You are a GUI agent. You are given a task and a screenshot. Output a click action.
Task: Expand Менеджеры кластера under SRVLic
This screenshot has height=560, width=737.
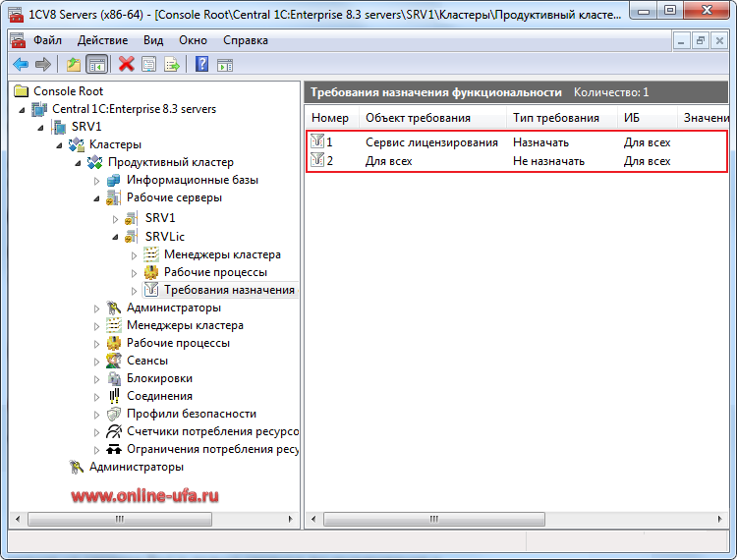click(x=134, y=255)
